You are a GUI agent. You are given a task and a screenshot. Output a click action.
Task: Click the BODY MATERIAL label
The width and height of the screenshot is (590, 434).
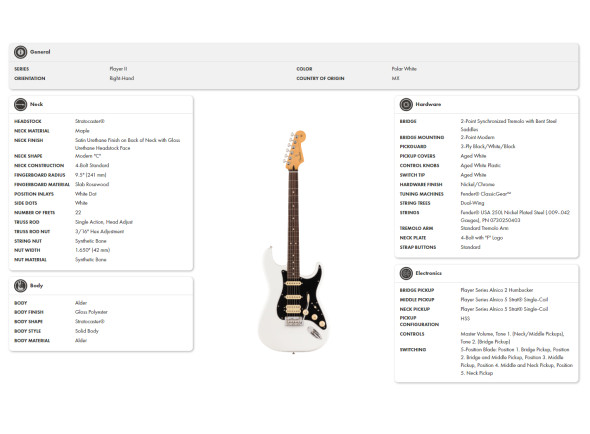(x=32, y=341)
